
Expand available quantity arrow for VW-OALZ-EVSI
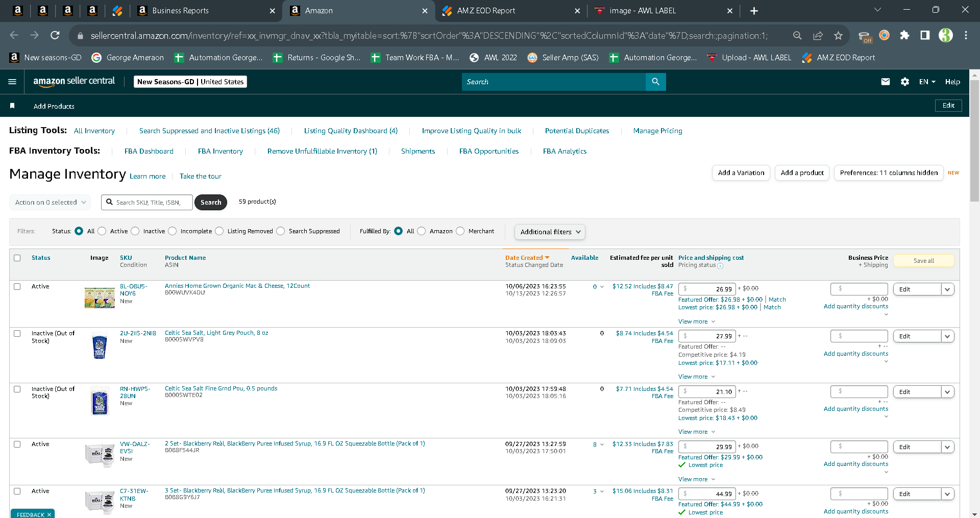coord(602,445)
